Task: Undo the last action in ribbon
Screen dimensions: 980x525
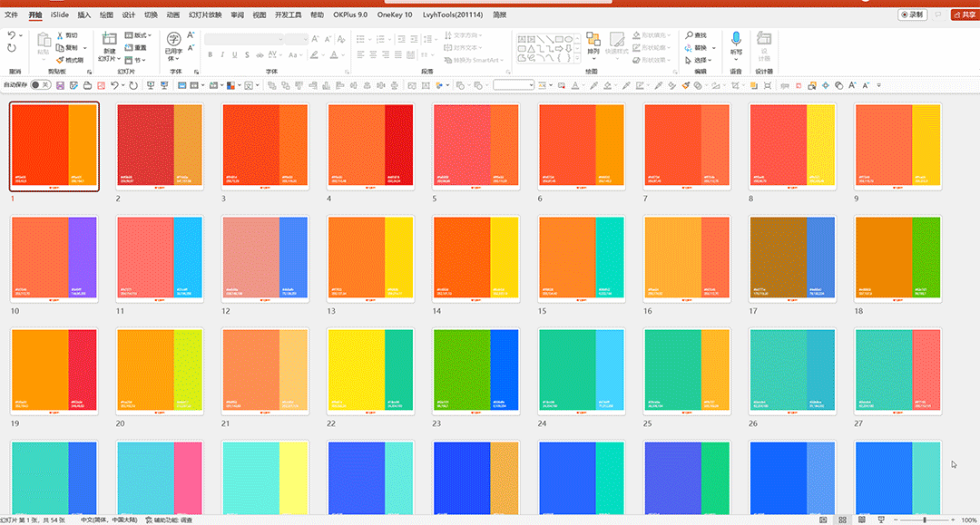Action: coord(11,35)
